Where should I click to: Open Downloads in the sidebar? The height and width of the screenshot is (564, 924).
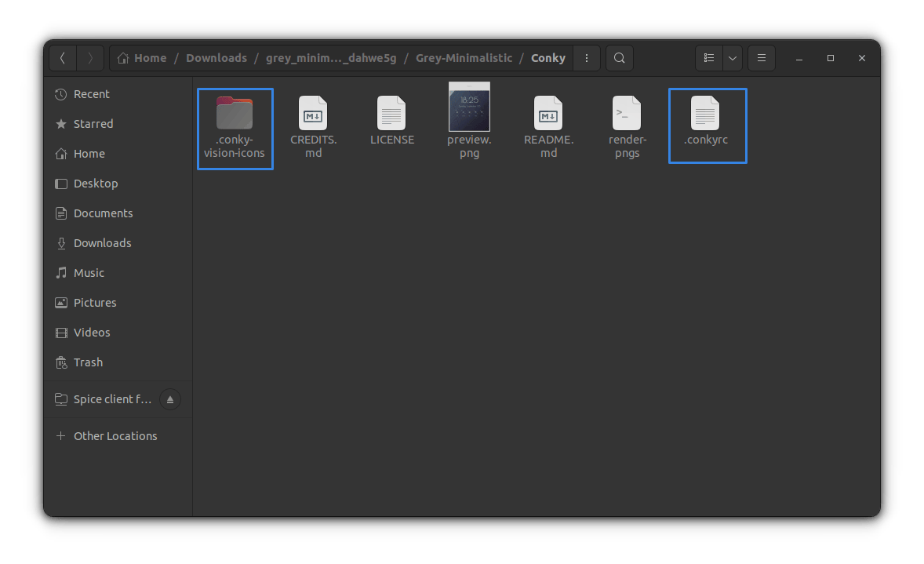102,243
